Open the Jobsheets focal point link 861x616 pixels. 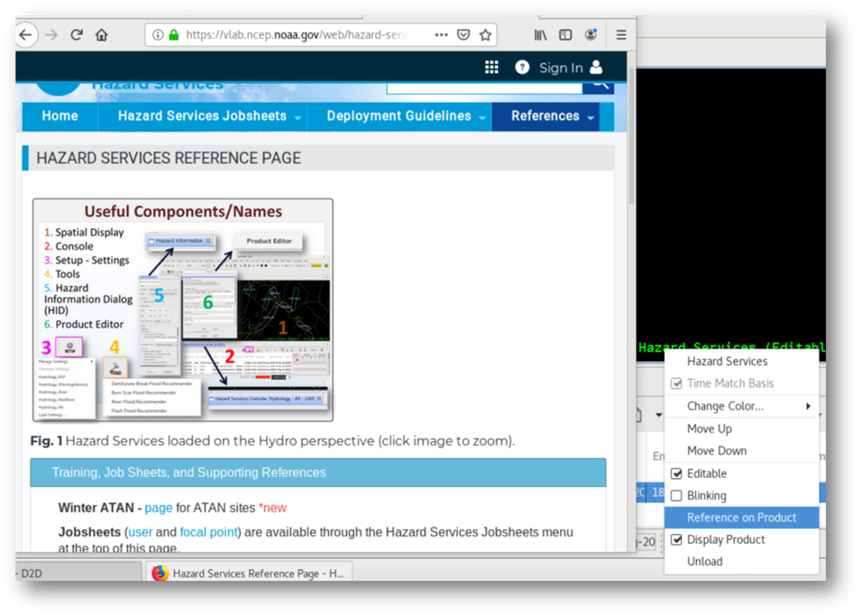point(208,532)
